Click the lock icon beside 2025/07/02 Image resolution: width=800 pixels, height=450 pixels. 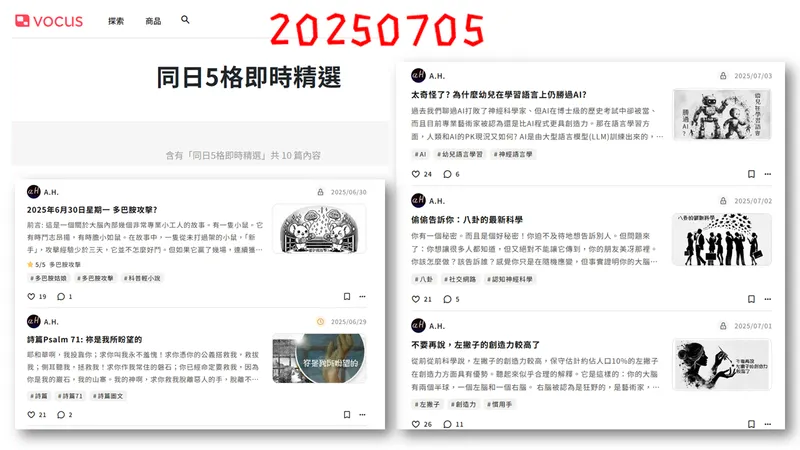pyautogui.click(x=723, y=201)
